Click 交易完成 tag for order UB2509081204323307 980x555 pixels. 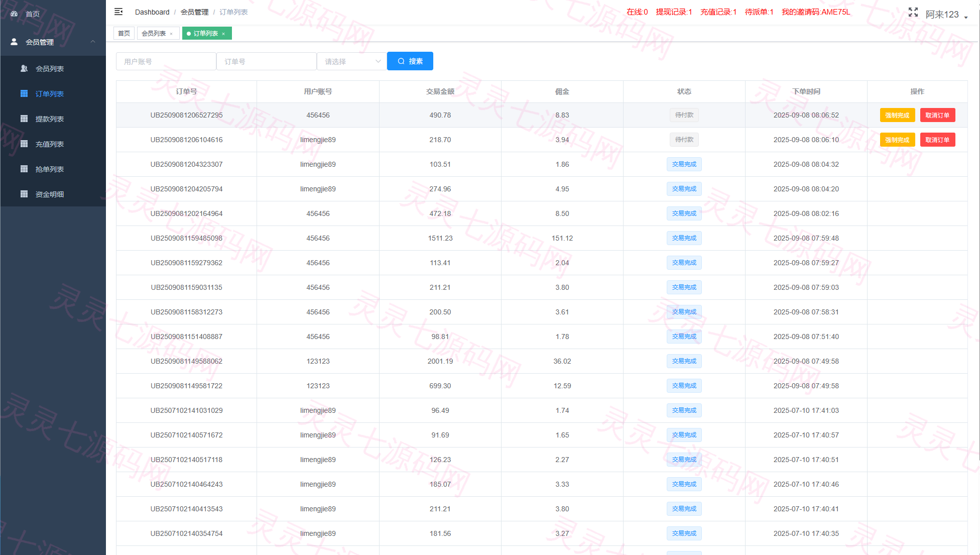point(684,164)
